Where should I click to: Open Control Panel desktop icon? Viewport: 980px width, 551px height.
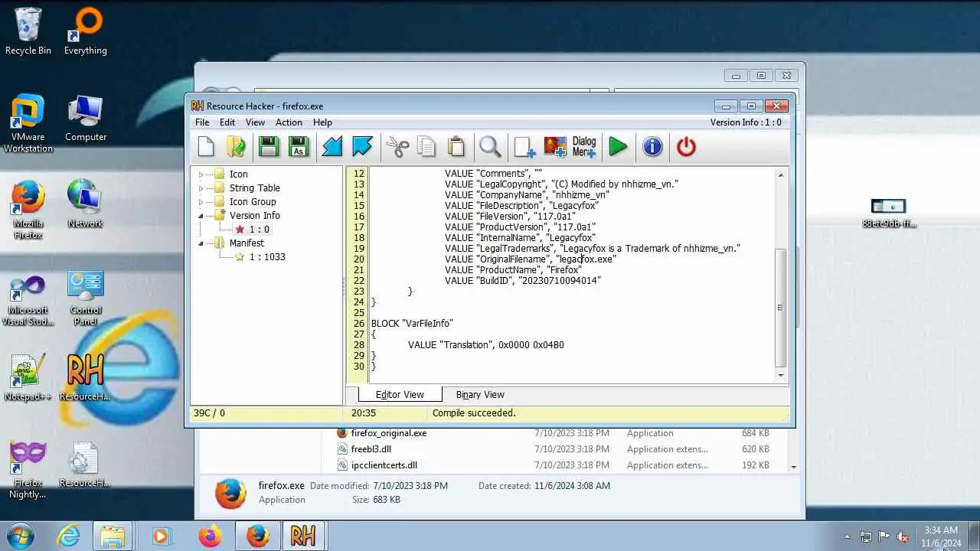tap(85, 298)
